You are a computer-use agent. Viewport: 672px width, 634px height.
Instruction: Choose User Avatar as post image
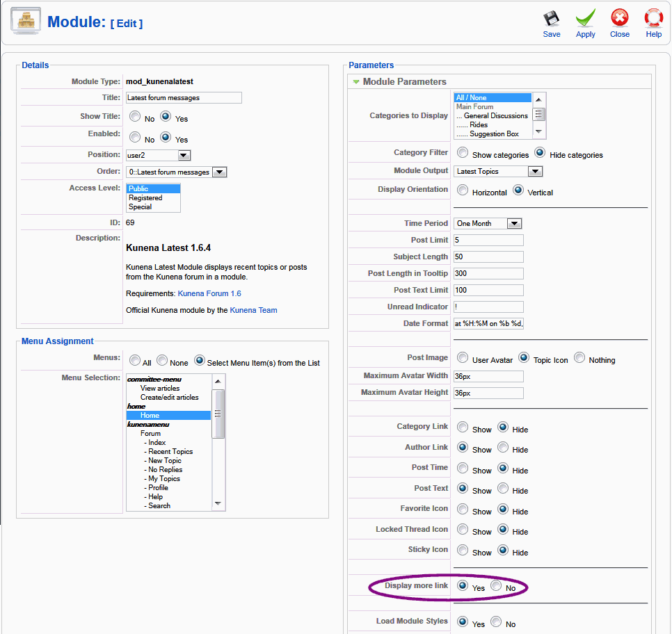point(463,358)
